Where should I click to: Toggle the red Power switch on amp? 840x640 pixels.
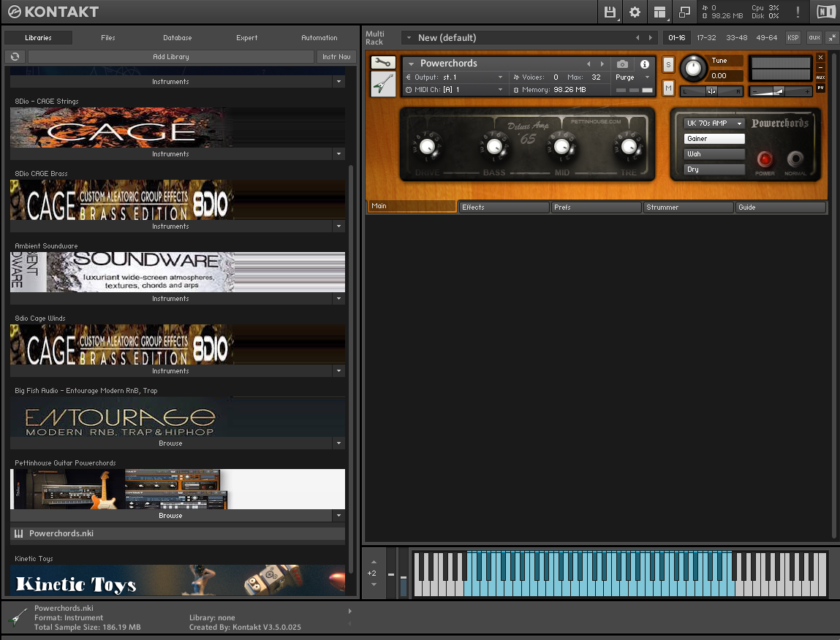point(765,159)
